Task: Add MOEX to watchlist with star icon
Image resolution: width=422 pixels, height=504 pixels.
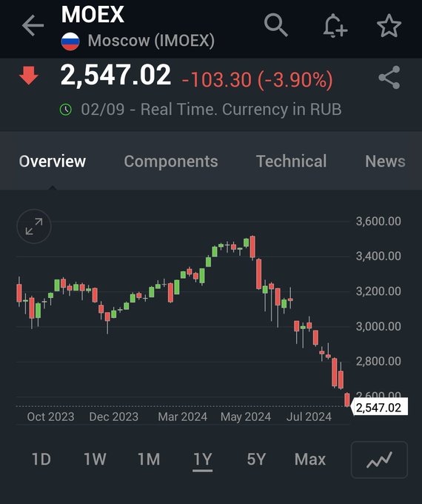Action: click(389, 25)
